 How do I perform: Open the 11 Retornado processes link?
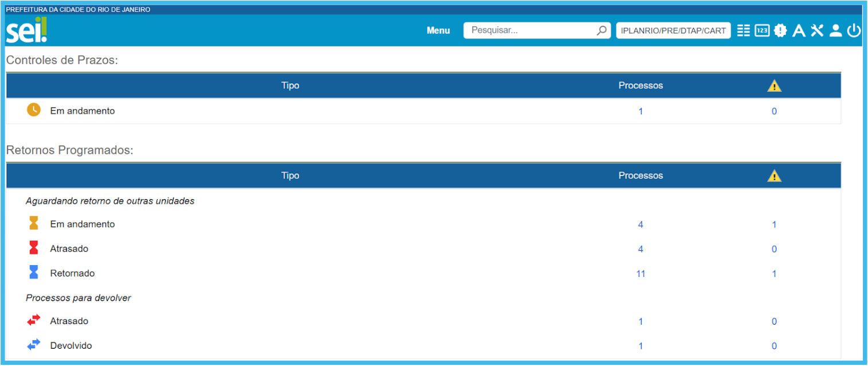click(x=641, y=274)
